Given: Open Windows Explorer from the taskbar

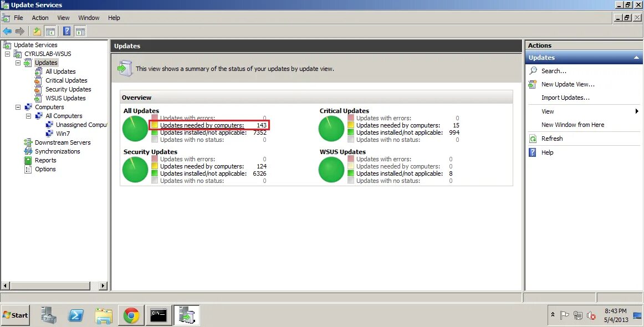Looking at the screenshot, I should click(x=104, y=315).
